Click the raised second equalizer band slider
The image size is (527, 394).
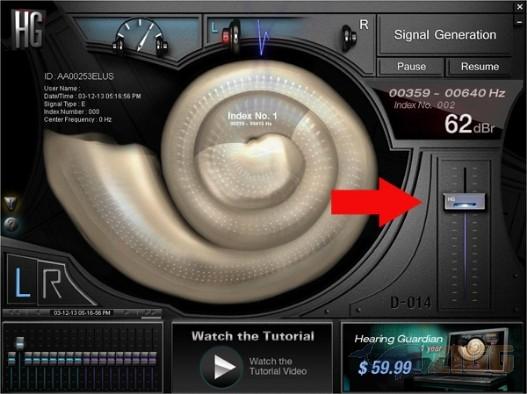tap(20, 343)
